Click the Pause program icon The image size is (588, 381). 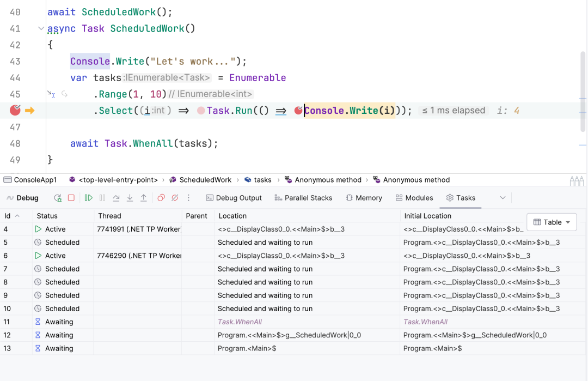[102, 197]
